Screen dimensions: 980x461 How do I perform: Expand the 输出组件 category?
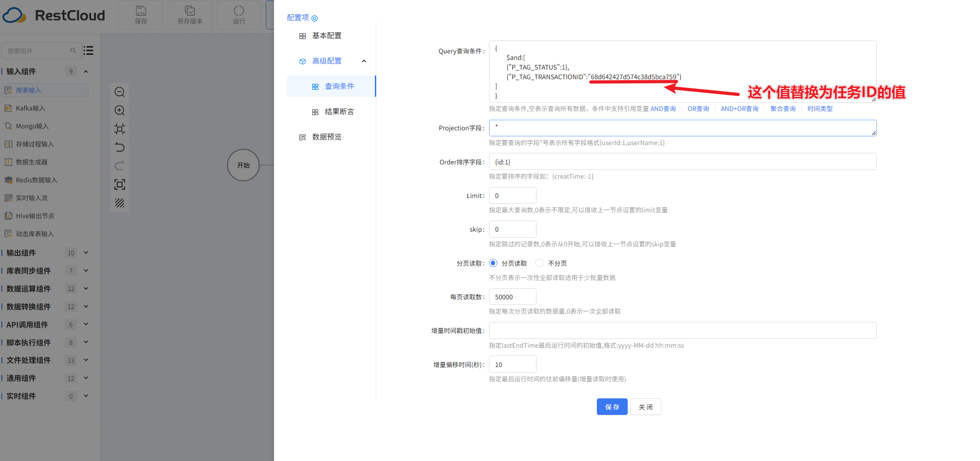[x=86, y=253]
